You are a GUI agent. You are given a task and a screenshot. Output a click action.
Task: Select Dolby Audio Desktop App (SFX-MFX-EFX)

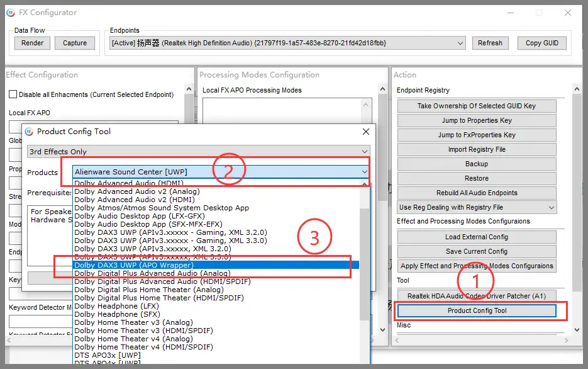coord(216,224)
